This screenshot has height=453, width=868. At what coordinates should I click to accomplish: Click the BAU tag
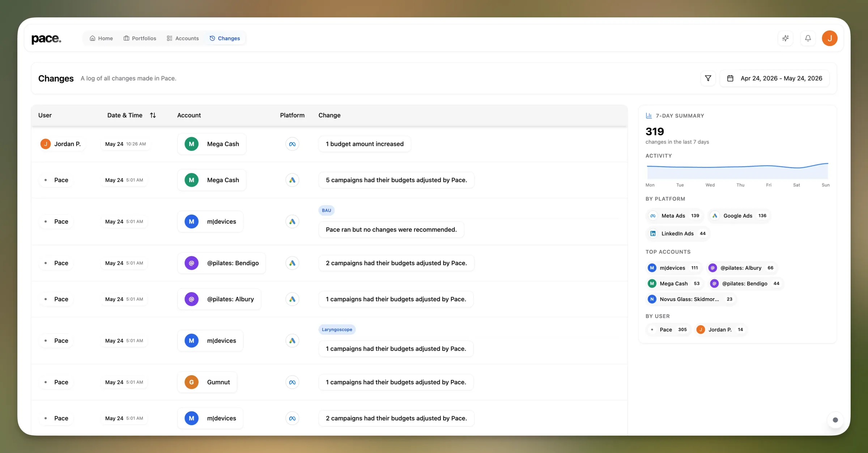[x=327, y=210]
